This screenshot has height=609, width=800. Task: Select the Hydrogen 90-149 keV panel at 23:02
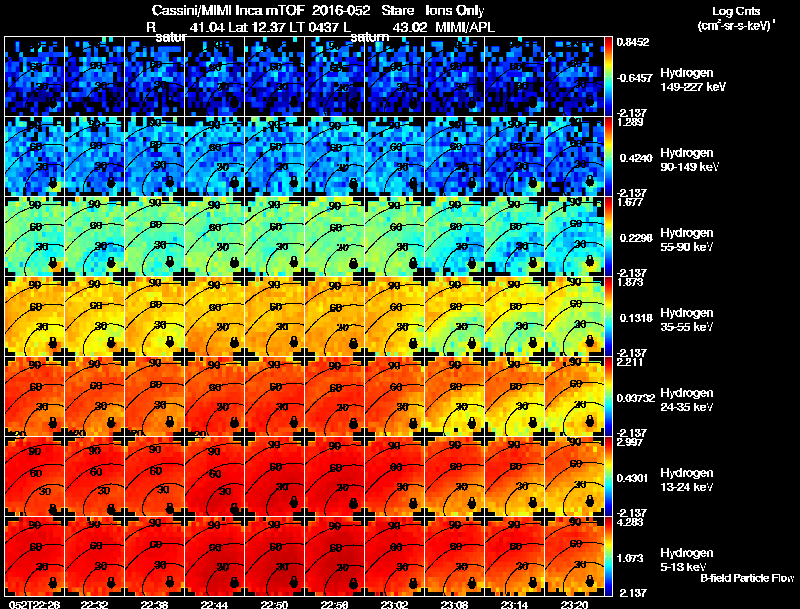tap(394, 157)
